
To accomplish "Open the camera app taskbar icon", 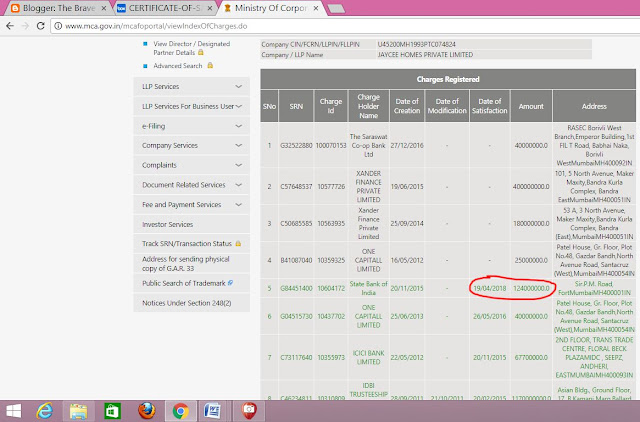I will coord(249,411).
